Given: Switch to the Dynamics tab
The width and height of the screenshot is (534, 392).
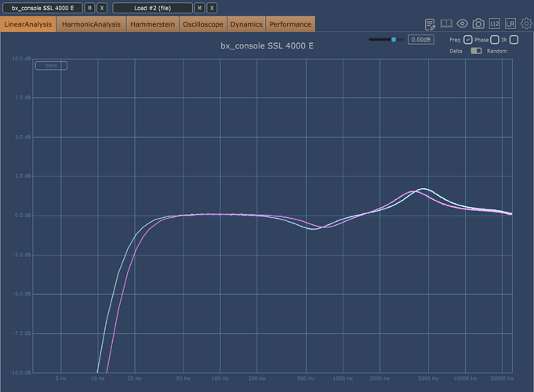Looking at the screenshot, I should [246, 24].
